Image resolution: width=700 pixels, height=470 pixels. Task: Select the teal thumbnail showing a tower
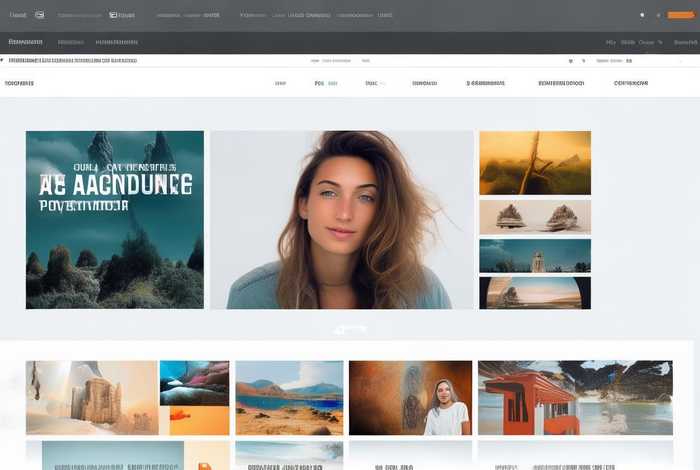point(535,256)
